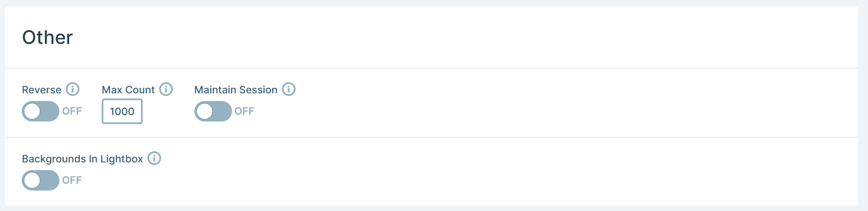Viewport: 868px width, 211px height.
Task: Turn on the Maintain Session toggle
Action: coord(213,111)
